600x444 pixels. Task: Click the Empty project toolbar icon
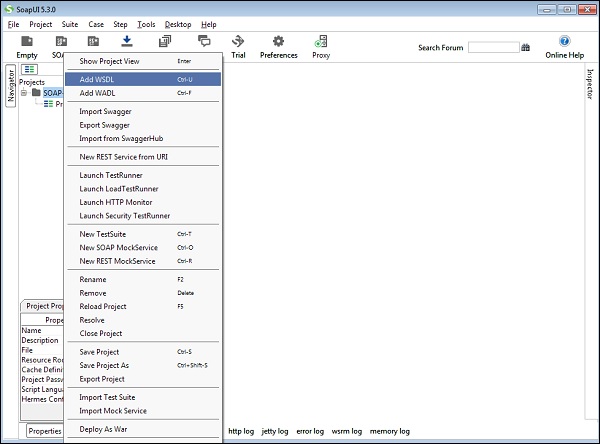click(27, 42)
